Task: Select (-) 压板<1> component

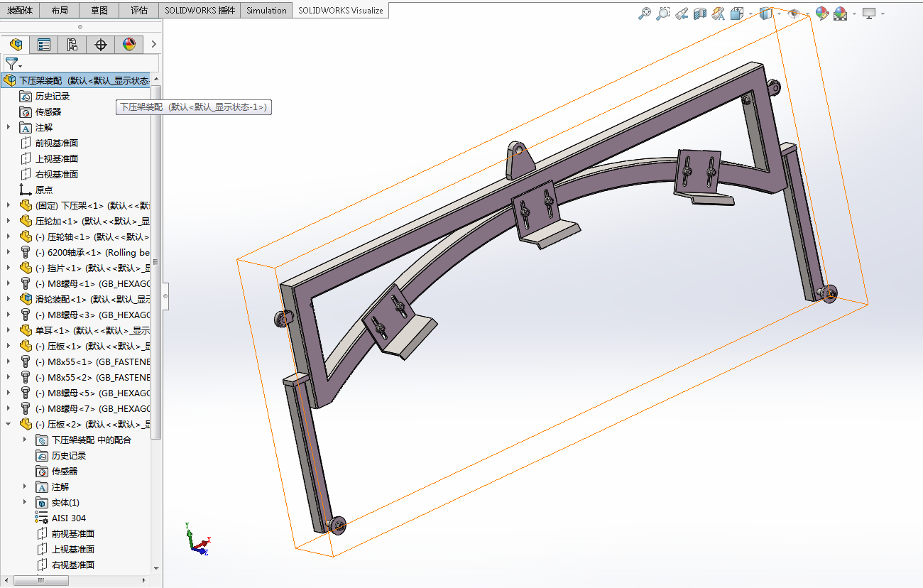Action: 92,346
